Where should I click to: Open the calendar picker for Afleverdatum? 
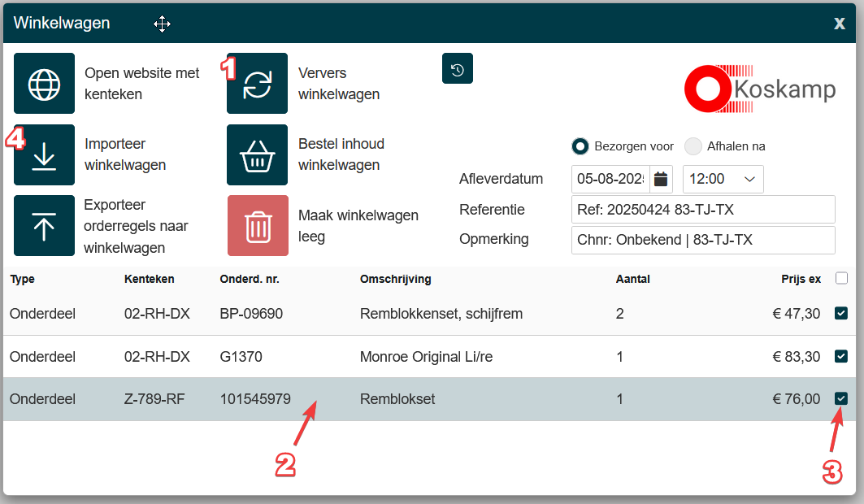[661, 179]
